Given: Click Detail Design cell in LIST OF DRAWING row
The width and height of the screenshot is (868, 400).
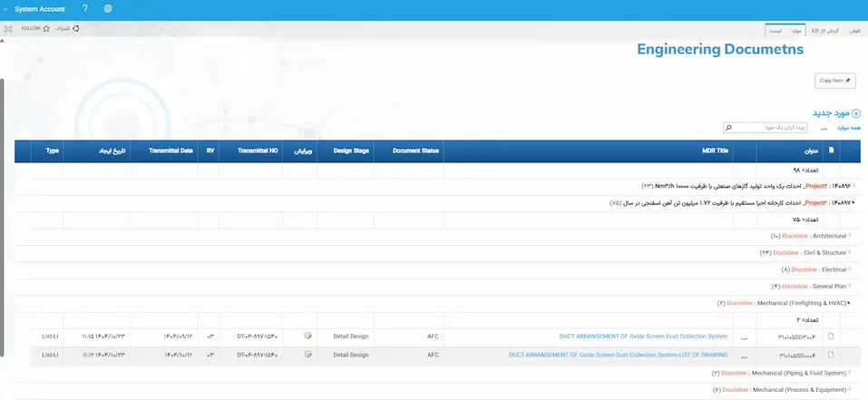Looking at the screenshot, I should 350,355.
